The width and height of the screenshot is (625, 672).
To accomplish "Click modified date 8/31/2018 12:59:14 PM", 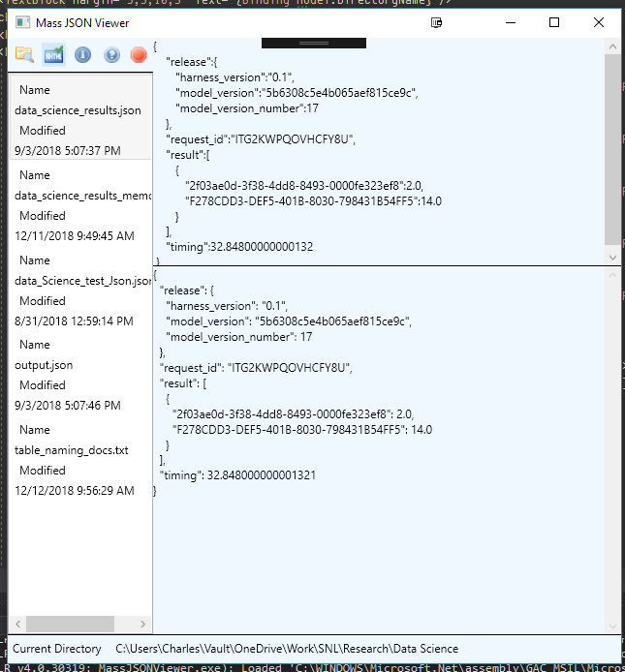I will coord(74,321).
